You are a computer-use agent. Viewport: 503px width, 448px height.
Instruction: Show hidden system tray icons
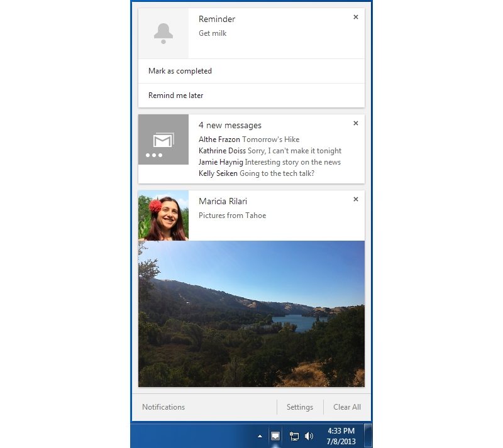pos(260,435)
